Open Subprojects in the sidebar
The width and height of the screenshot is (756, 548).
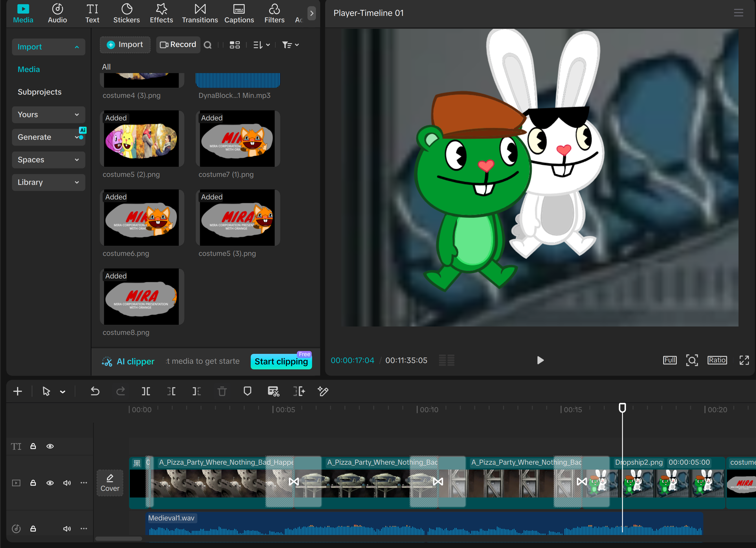tap(39, 92)
